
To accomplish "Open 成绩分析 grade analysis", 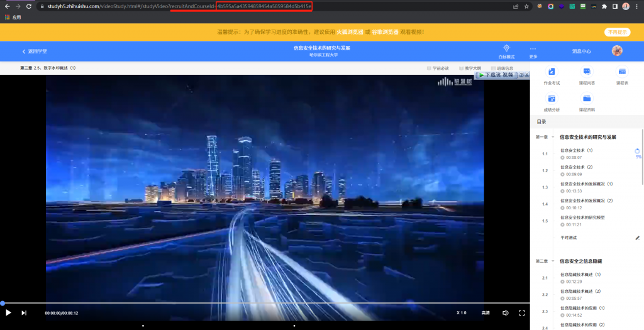I will [552, 102].
